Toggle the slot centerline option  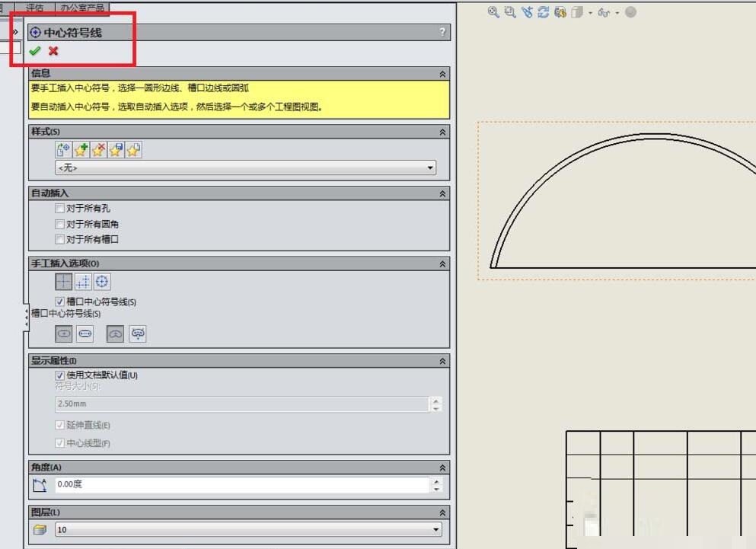point(59,301)
